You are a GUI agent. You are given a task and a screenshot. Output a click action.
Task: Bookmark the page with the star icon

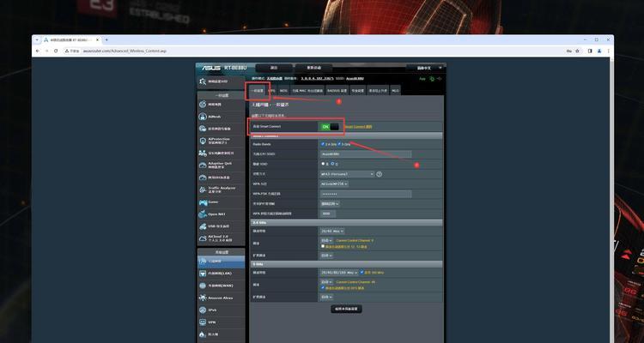pos(577,51)
